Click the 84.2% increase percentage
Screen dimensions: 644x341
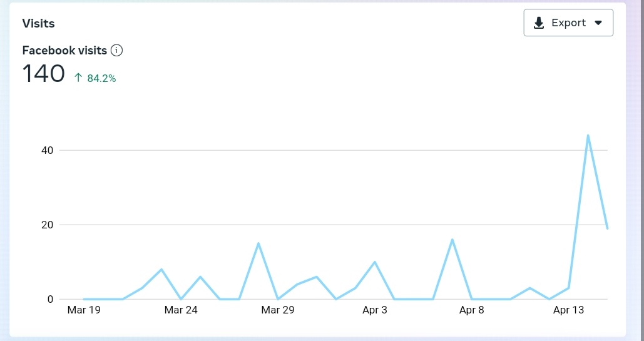(101, 78)
